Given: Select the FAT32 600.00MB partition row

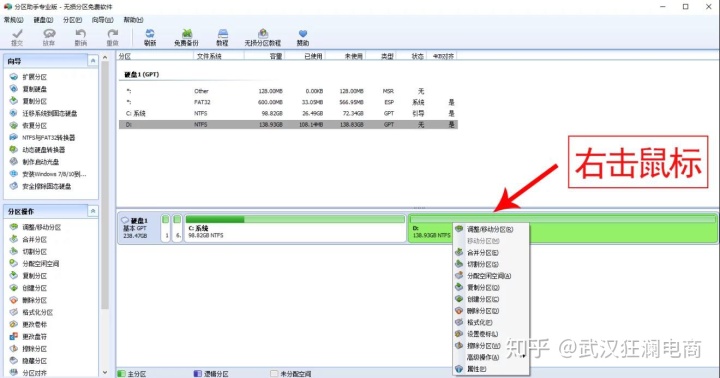Looking at the screenshot, I should pos(288,102).
